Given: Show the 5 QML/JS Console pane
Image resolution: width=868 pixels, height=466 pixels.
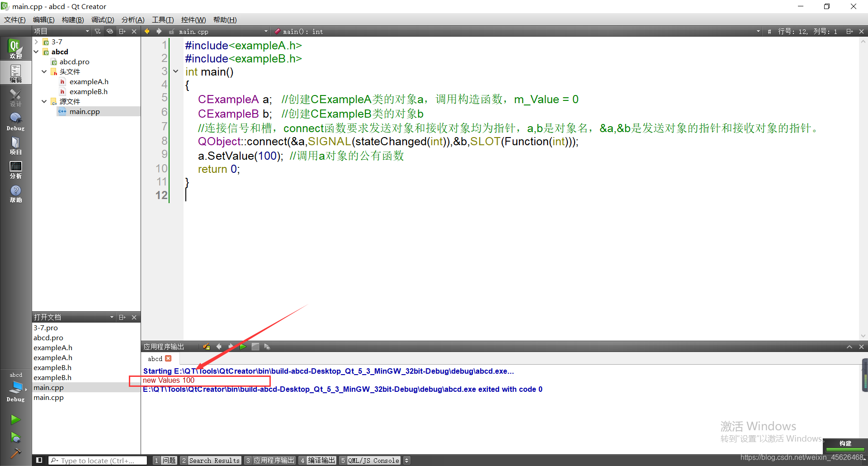Looking at the screenshot, I should (x=370, y=460).
